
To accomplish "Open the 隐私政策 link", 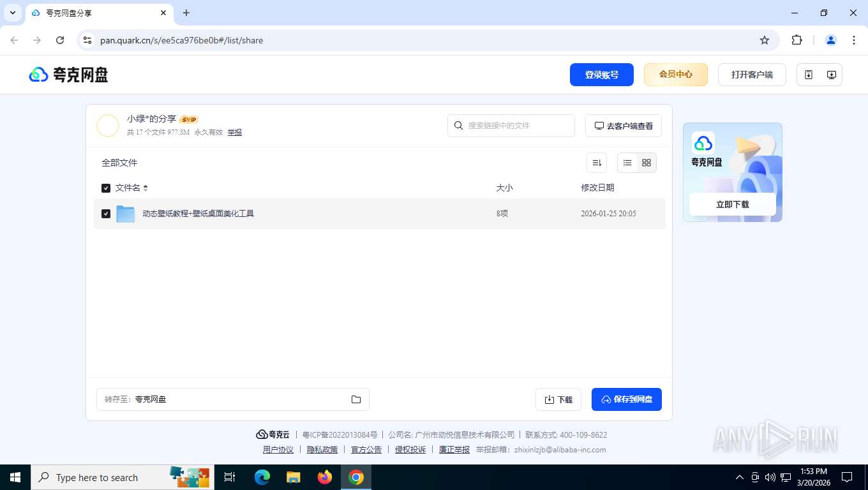I will (322, 450).
